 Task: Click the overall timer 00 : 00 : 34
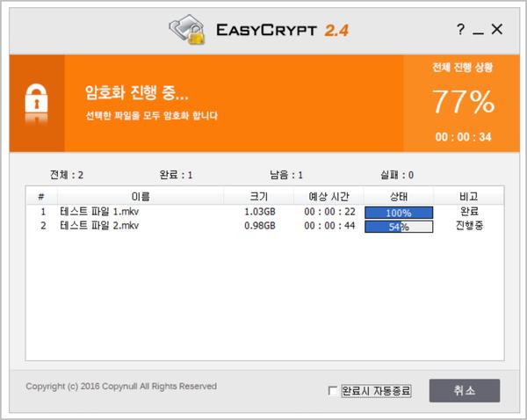coord(463,137)
